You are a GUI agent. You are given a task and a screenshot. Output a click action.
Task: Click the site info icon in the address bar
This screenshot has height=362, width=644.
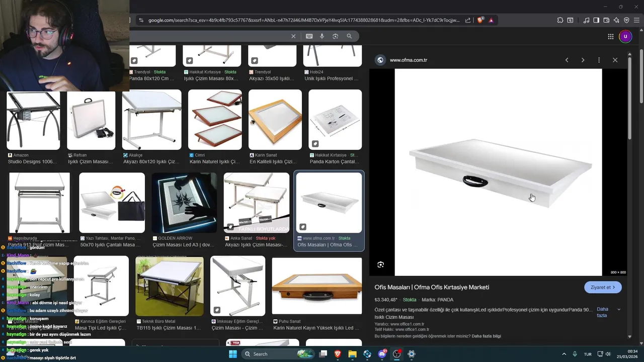coord(141,20)
